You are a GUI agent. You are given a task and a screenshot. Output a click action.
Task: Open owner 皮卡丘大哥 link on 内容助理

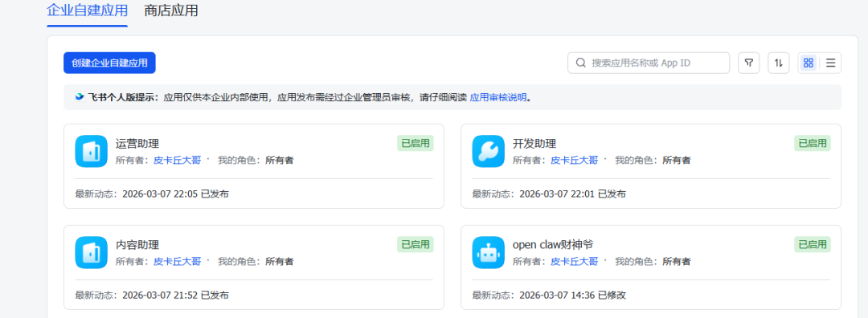click(x=177, y=262)
